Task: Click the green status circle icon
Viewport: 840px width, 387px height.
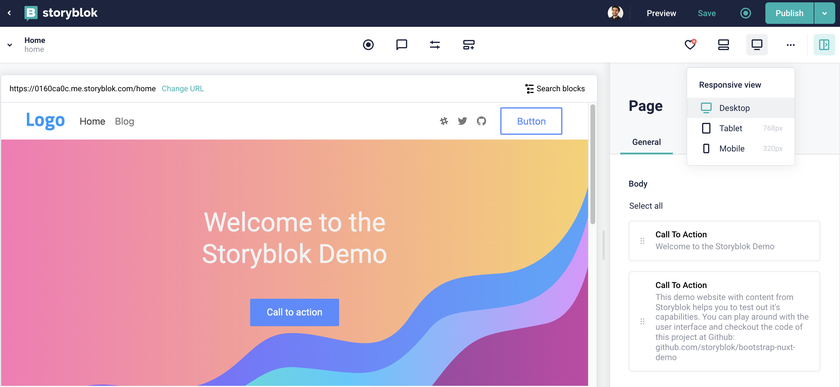Action: pyautogui.click(x=745, y=13)
